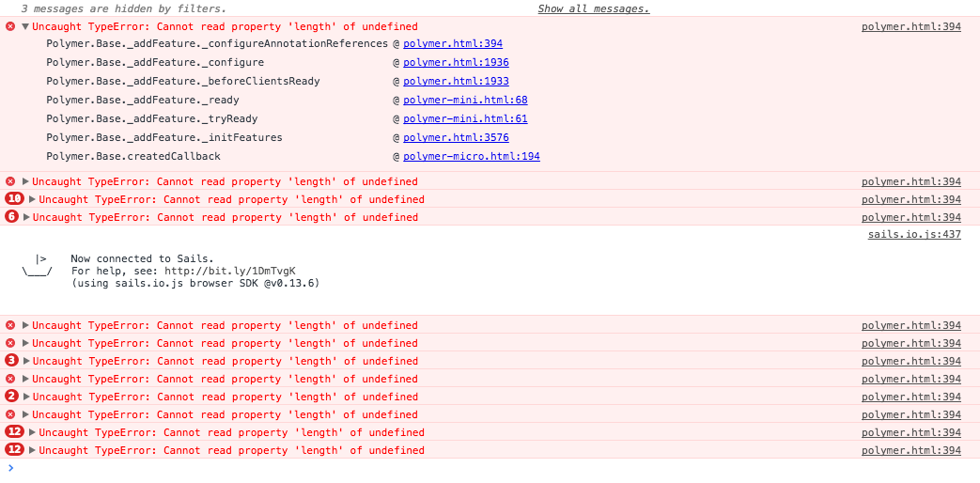Collapse the expanded TypeError stack trace
980x483 pixels.
tap(25, 26)
